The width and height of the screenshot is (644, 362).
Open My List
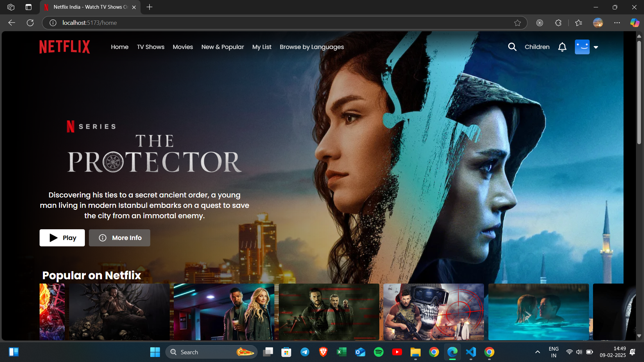click(262, 47)
